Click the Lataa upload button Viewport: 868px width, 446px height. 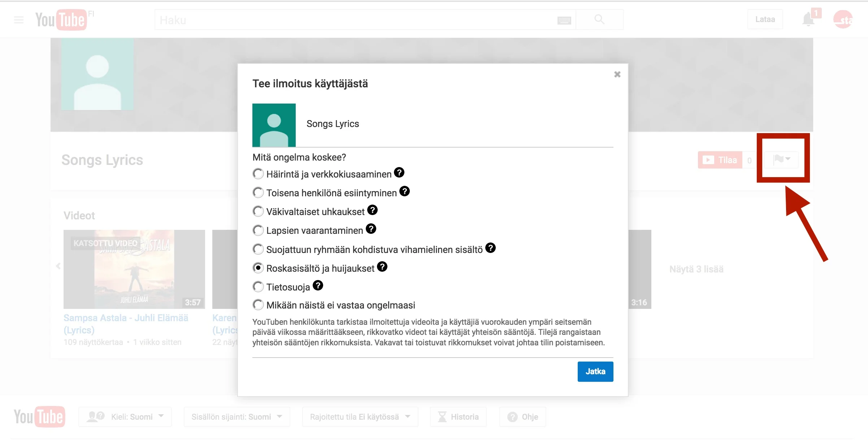pos(765,19)
